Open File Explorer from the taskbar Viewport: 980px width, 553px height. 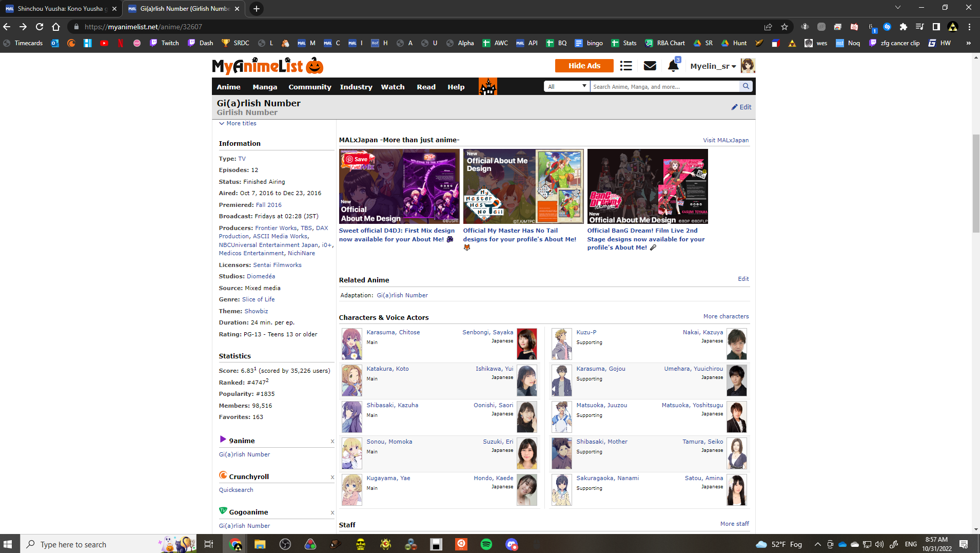260,544
